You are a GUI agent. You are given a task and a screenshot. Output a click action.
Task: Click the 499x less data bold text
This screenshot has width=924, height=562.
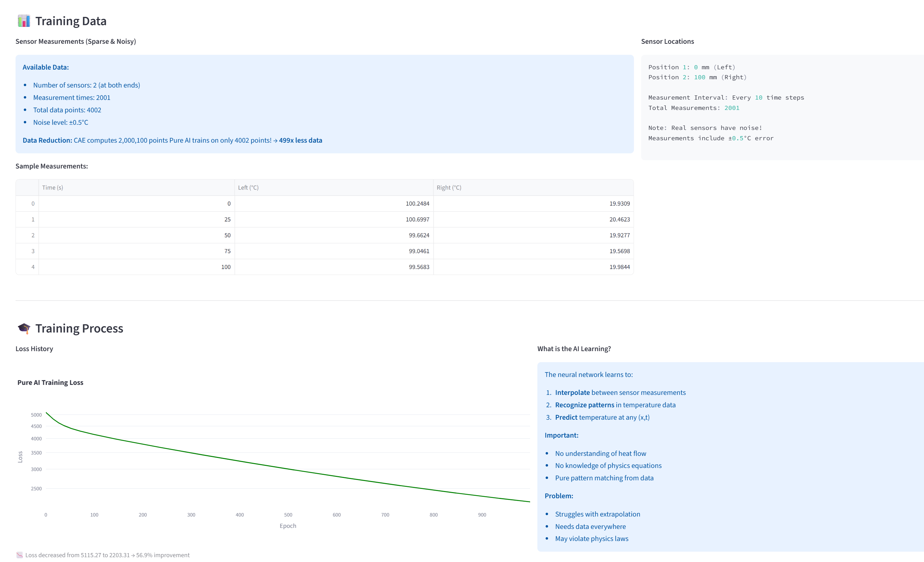(300, 140)
